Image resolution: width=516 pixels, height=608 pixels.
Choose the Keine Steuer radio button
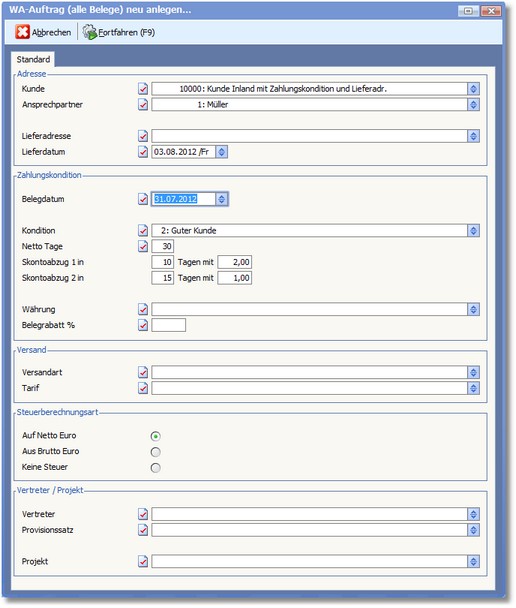click(155, 468)
